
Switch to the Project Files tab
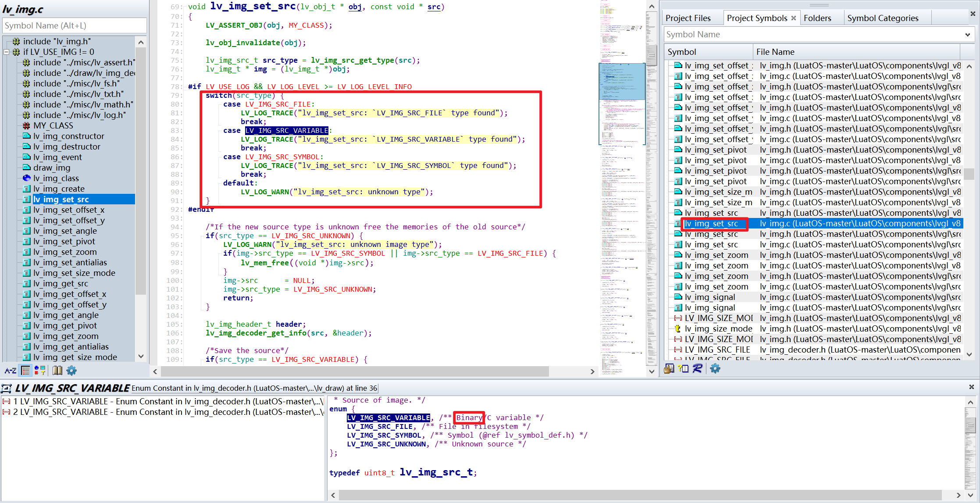point(688,18)
